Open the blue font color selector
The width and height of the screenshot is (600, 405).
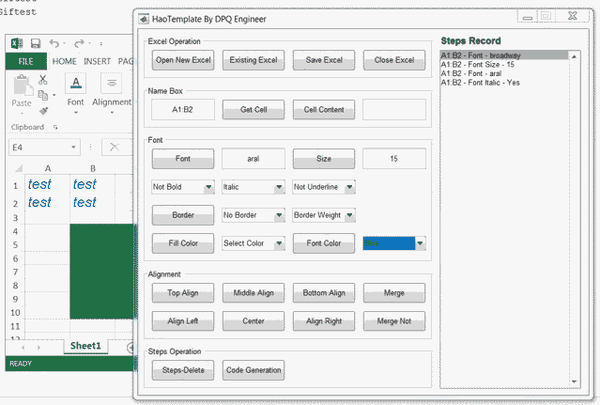tap(394, 243)
